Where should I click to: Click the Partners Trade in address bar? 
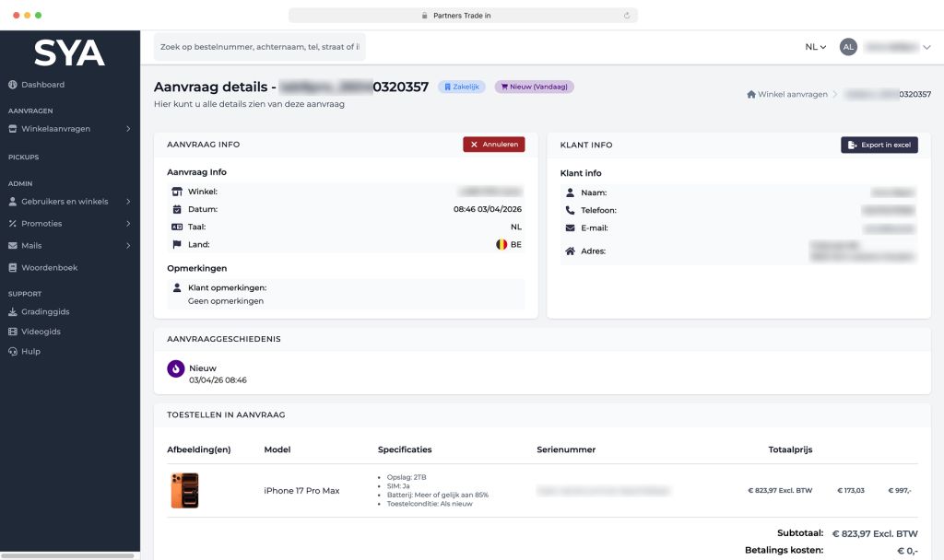tap(463, 16)
